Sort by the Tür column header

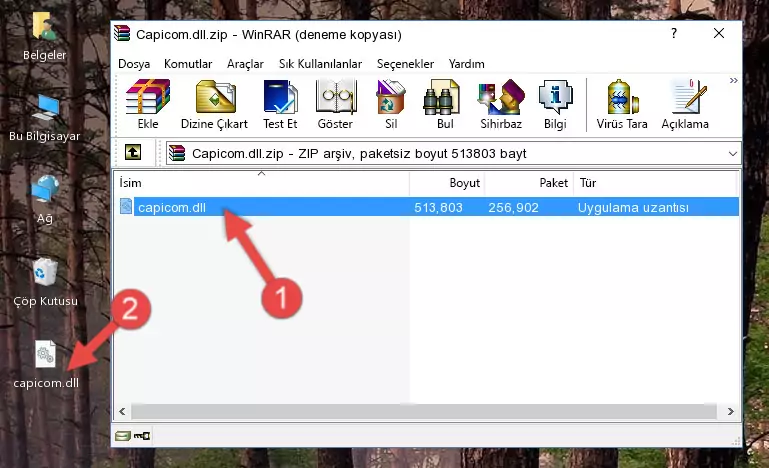pyautogui.click(x=655, y=183)
